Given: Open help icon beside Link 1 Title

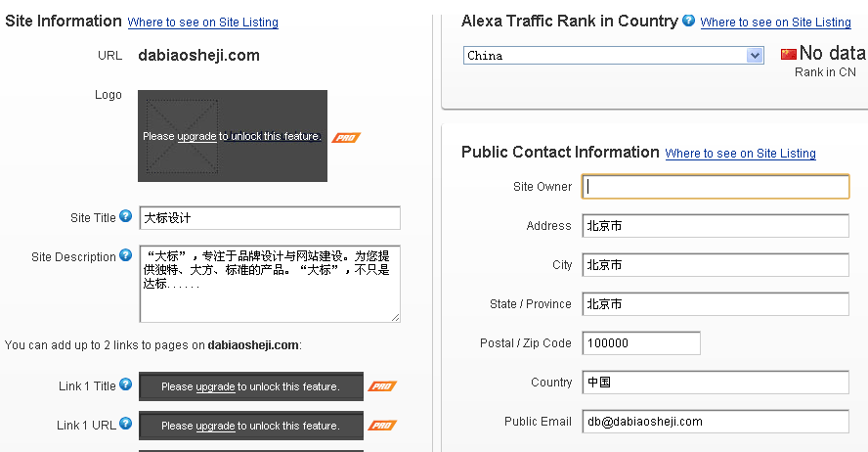Looking at the screenshot, I should pyautogui.click(x=126, y=384).
